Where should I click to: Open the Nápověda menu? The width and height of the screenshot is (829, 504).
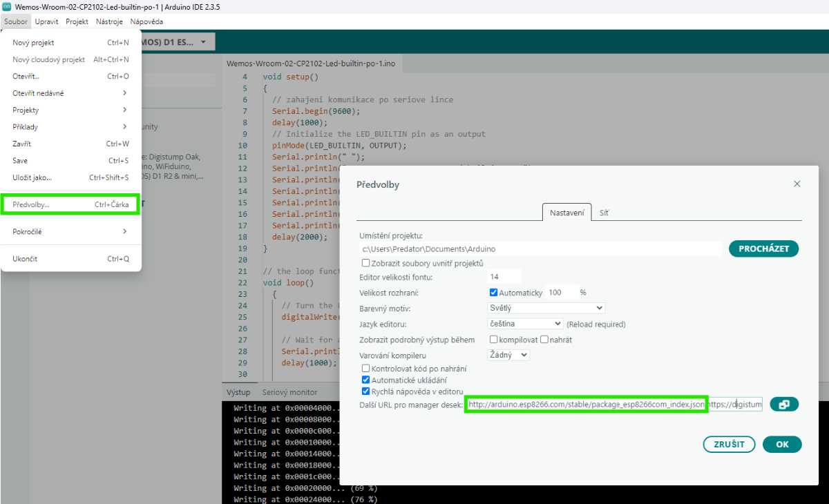(146, 21)
